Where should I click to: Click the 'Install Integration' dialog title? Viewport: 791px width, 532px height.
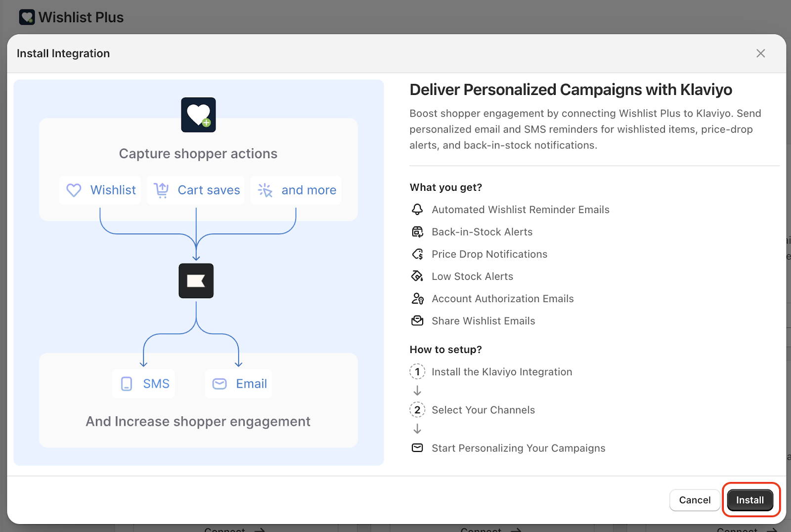click(x=63, y=53)
